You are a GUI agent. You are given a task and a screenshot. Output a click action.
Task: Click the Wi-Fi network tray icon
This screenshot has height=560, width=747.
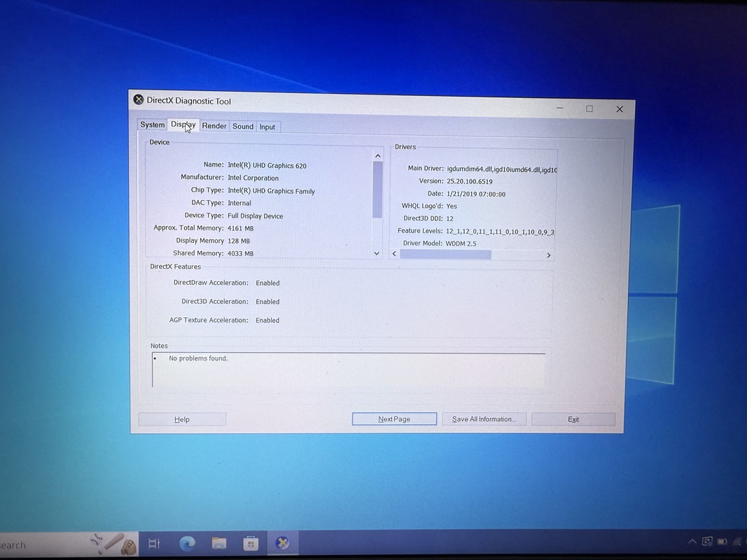pos(738,542)
